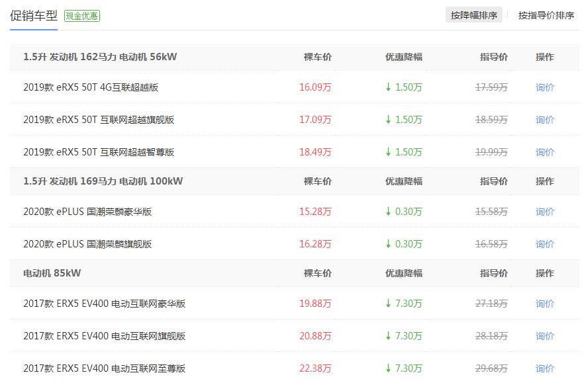Click the struck-through 28.18万 guide price
Image resolution: width=588 pixels, height=381 pixels.
pos(491,336)
